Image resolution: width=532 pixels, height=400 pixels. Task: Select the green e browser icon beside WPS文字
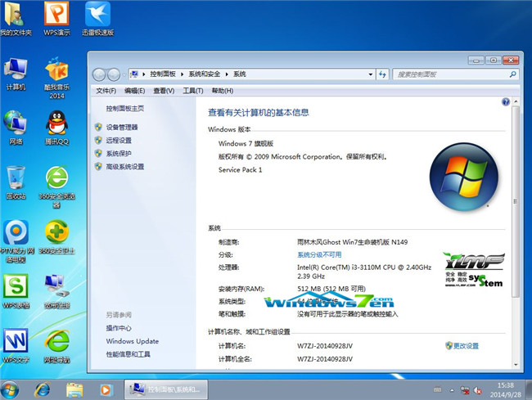(x=56, y=346)
